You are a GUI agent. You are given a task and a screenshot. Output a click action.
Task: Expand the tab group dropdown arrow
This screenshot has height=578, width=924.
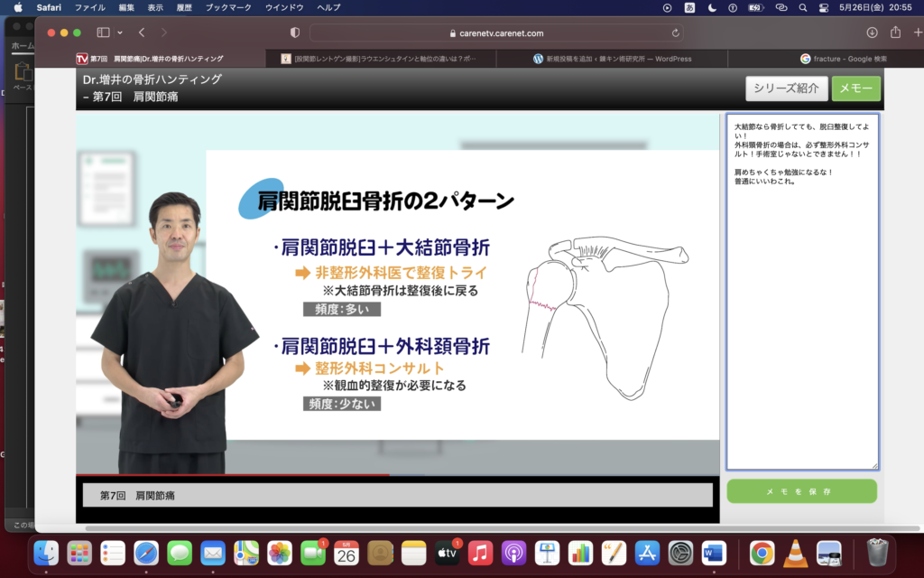(120, 33)
